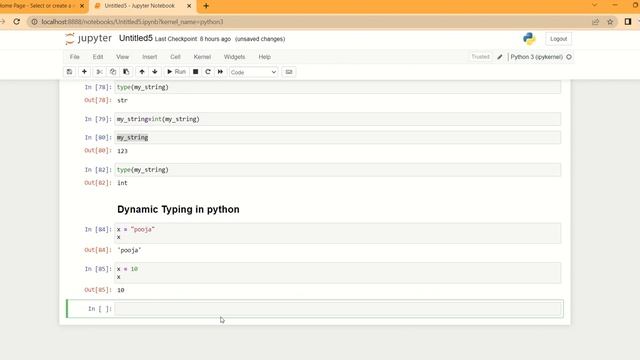
Task: Click the Python 3 (ipykernel) label
Action: (536, 57)
